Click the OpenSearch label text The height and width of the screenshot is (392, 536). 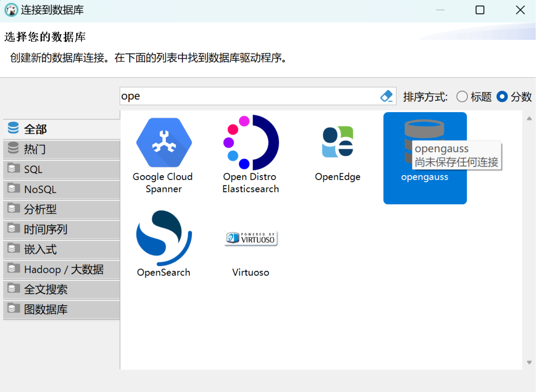pos(164,272)
